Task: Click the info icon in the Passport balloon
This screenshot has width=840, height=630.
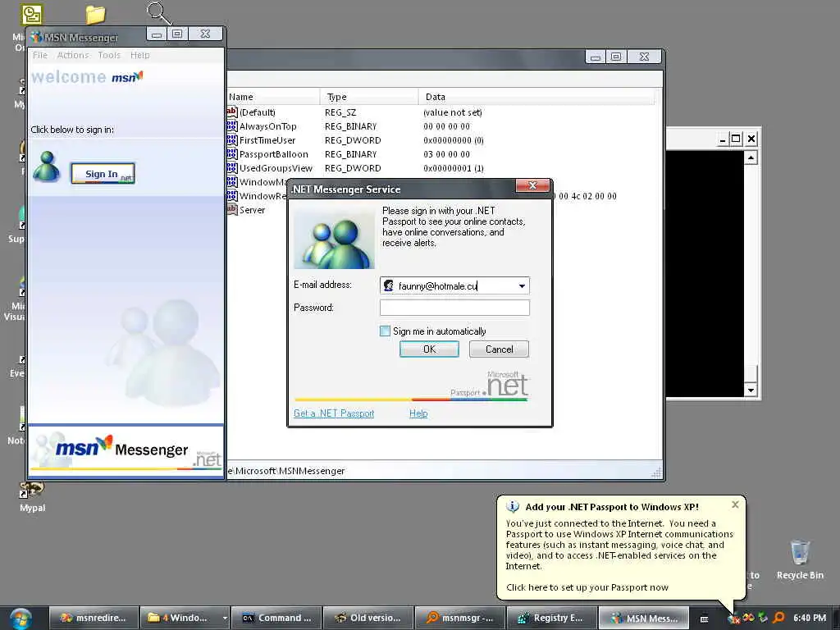Action: (513, 506)
